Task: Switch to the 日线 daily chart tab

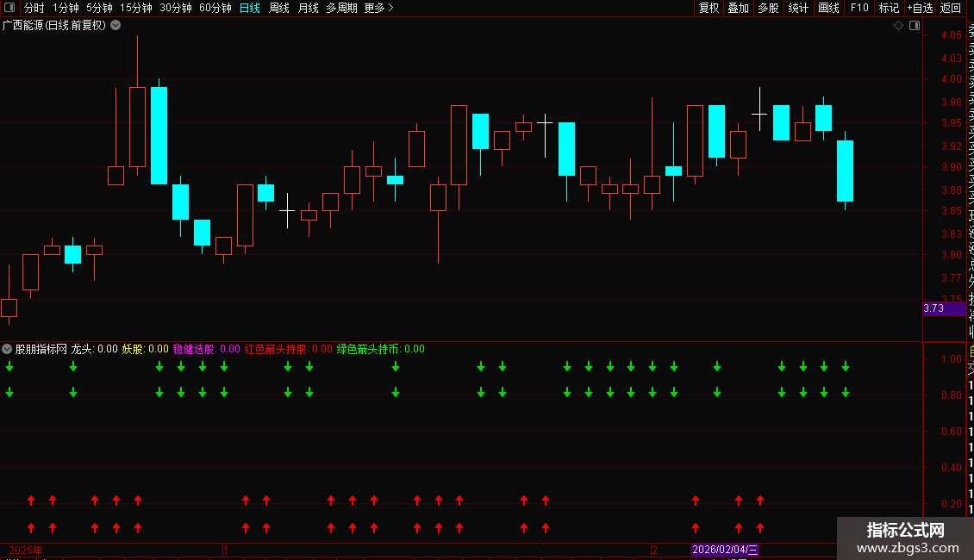Action: click(x=250, y=8)
